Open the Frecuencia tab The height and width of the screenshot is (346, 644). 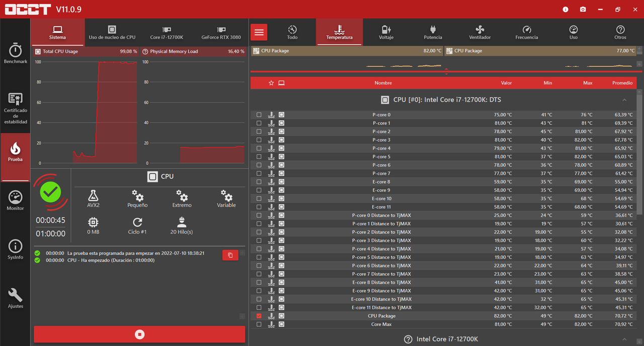(x=527, y=32)
